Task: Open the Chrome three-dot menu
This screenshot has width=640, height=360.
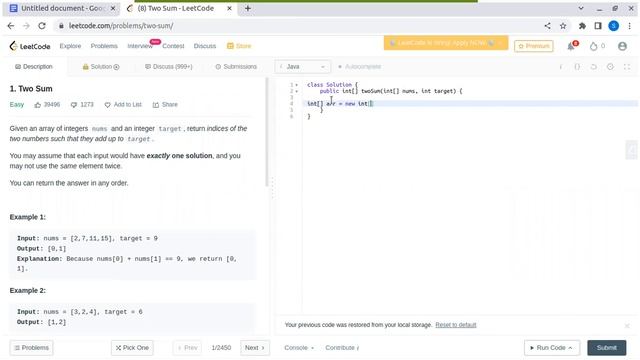Action: 629,26
